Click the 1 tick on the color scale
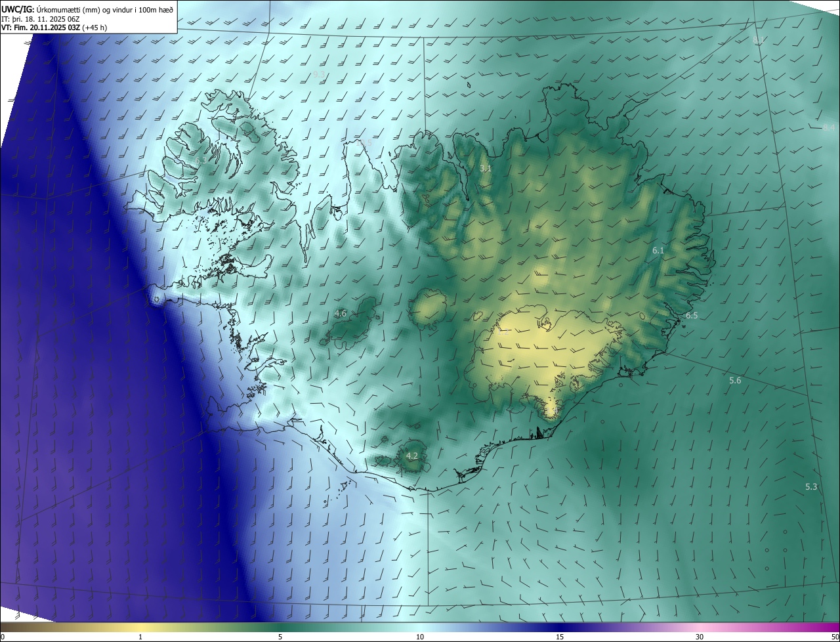Viewport: 840px width, 642px height. [140, 637]
